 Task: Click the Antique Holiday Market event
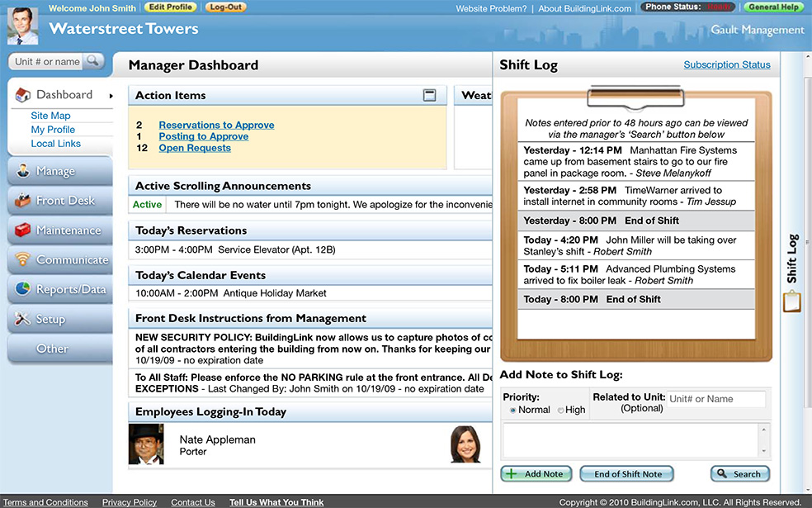pos(275,293)
